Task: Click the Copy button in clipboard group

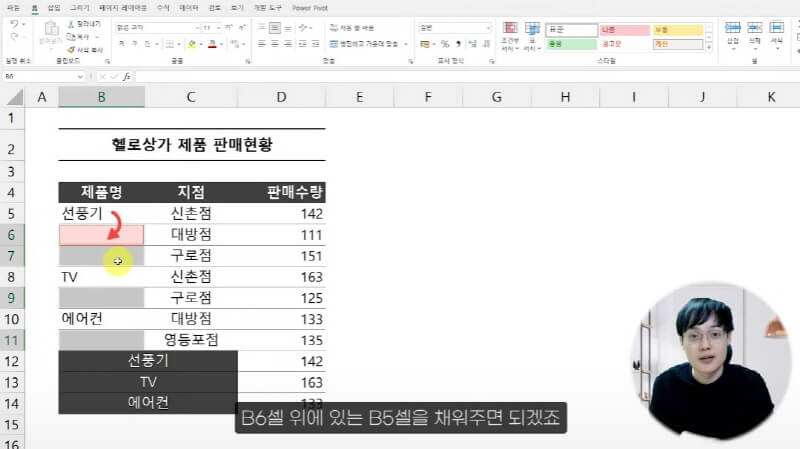Action: coord(82,37)
